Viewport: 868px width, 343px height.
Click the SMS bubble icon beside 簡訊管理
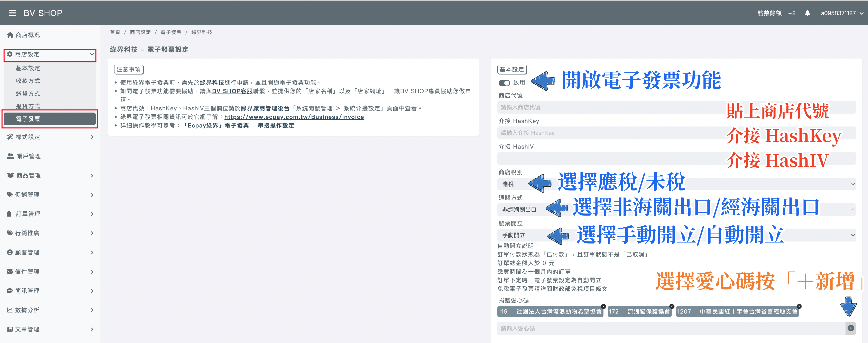pyautogui.click(x=10, y=291)
